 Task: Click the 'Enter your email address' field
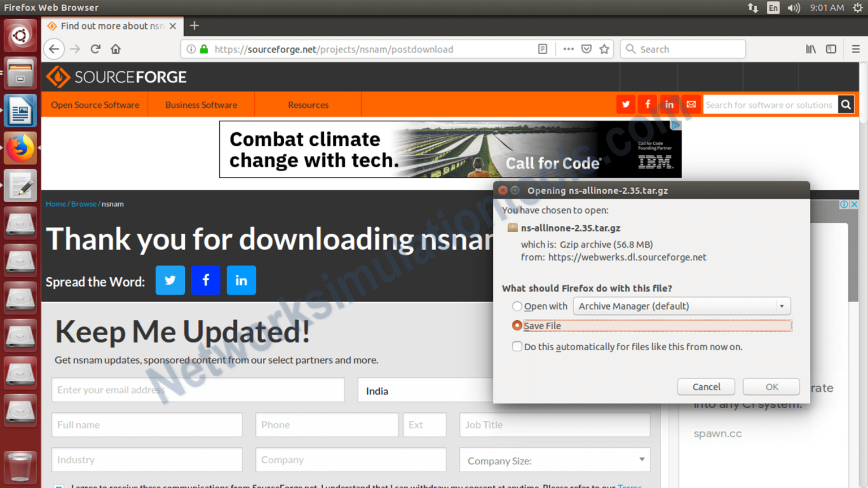click(198, 390)
